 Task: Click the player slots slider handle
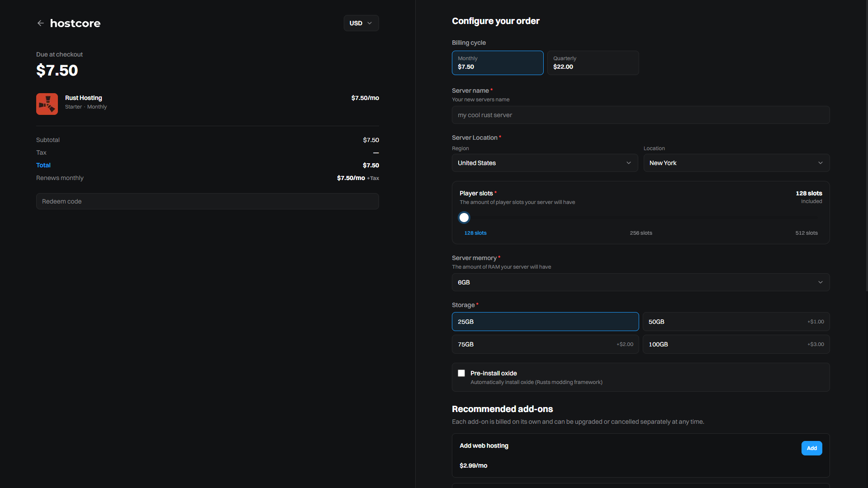pyautogui.click(x=464, y=218)
